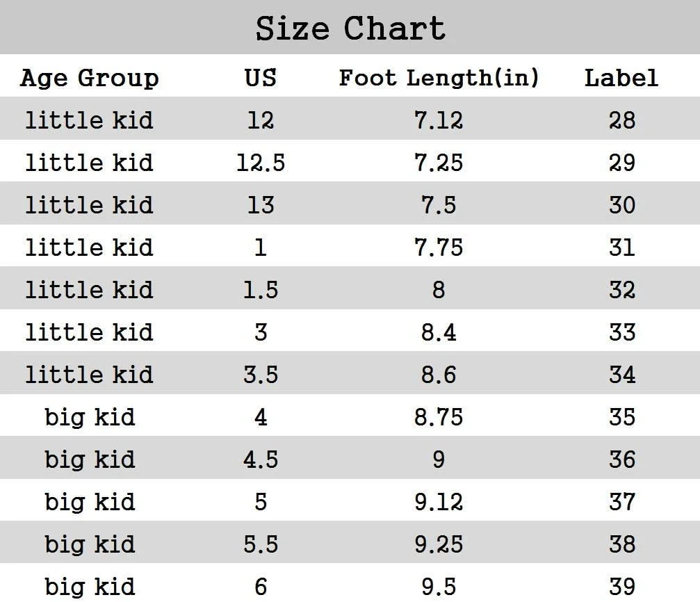Click US size 3.5 cell
The image size is (700, 602).
(261, 375)
